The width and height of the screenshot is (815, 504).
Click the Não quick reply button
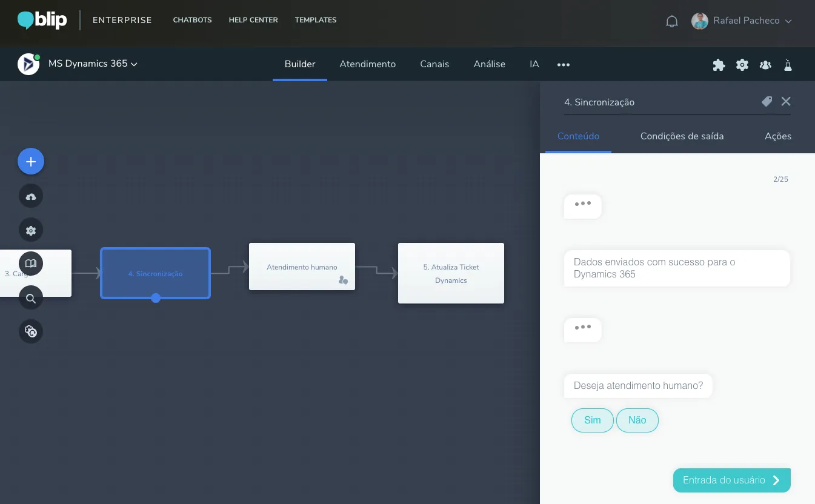click(637, 420)
